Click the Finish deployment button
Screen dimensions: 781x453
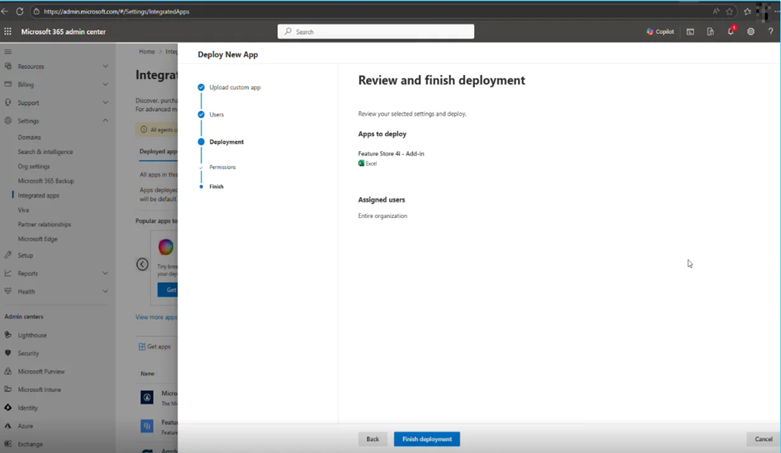click(427, 439)
